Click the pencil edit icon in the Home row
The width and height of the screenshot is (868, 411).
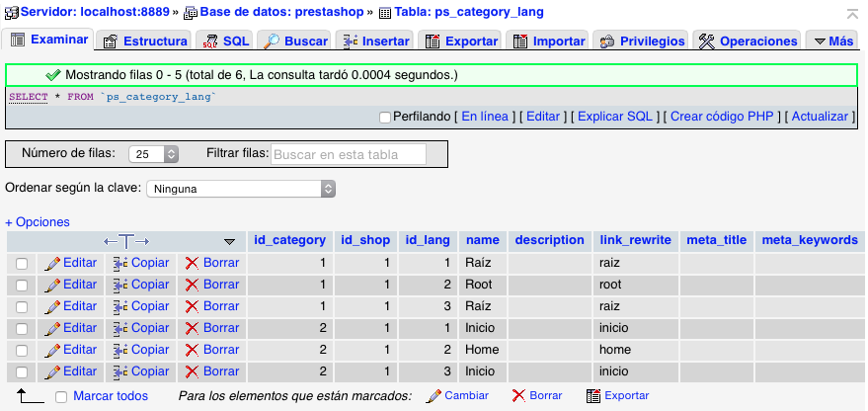pyautogui.click(x=52, y=350)
